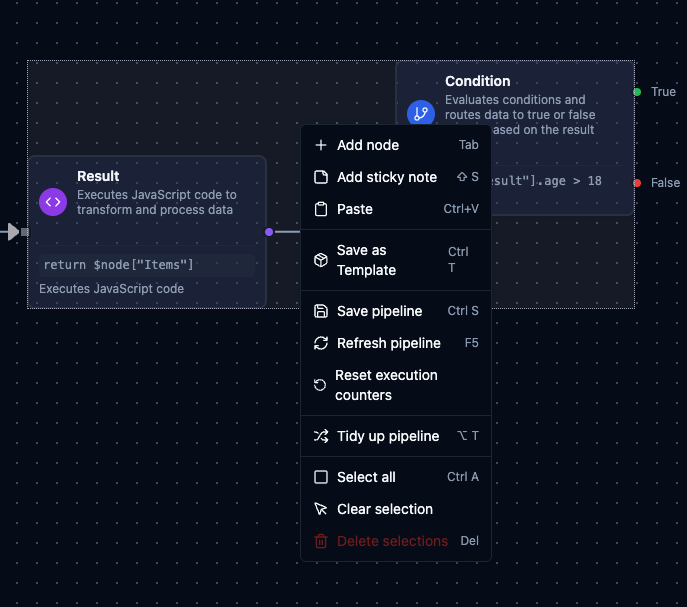Select the Add sticky note menu entry
The width and height of the screenshot is (687, 607).
click(386, 177)
